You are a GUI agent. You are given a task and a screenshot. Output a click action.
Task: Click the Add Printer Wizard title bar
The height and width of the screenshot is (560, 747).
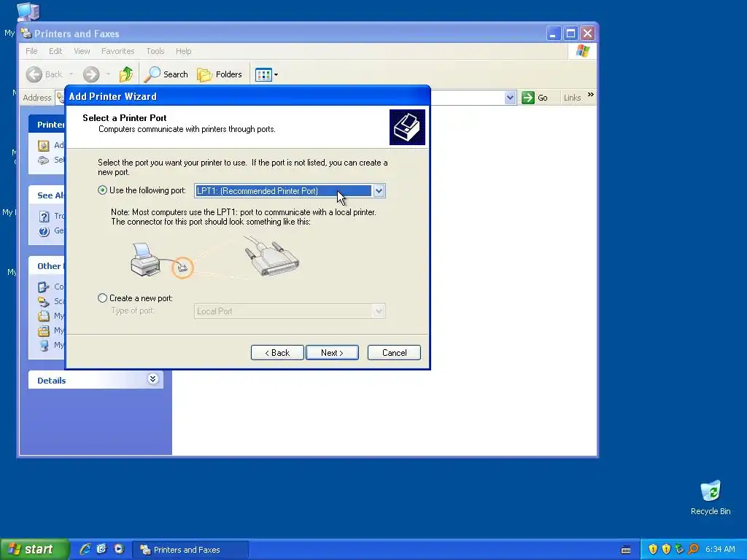tap(248, 96)
